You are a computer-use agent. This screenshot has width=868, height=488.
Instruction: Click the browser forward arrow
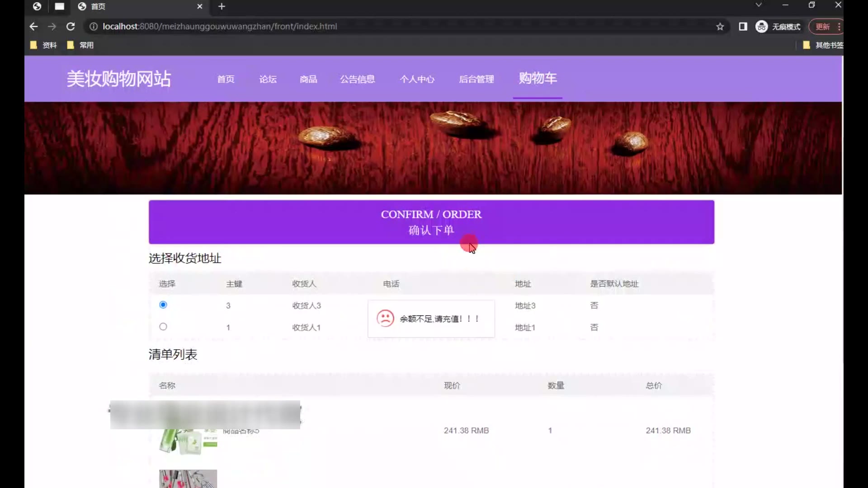52,27
